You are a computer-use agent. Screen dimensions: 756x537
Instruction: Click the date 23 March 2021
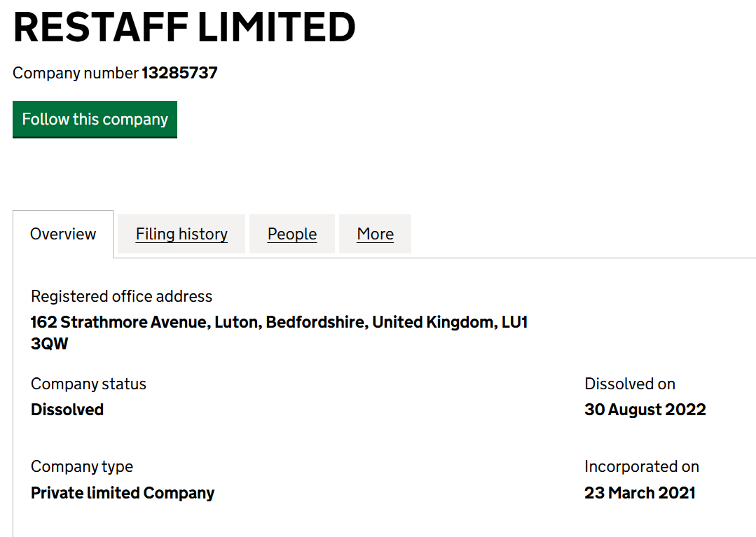pos(640,493)
